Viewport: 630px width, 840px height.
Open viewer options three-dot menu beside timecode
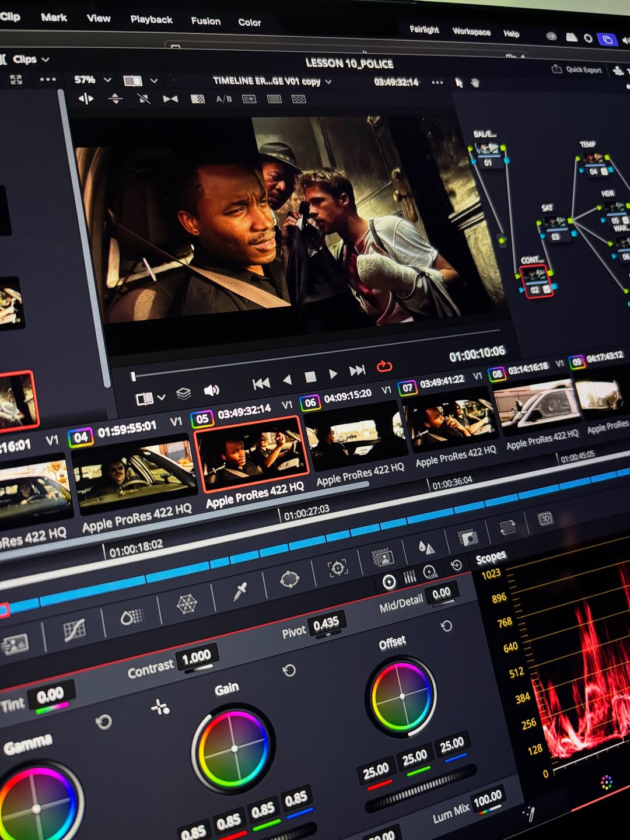click(x=437, y=82)
